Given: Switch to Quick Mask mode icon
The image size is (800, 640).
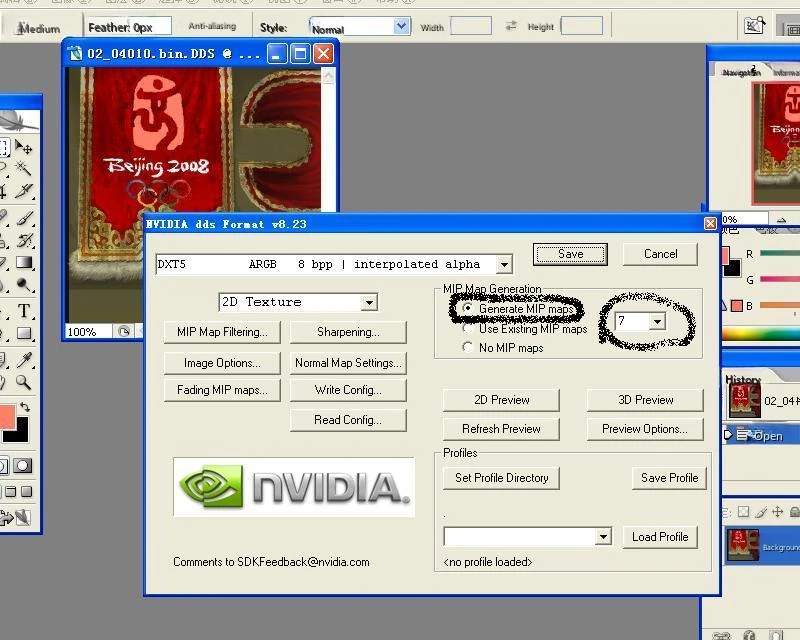Looking at the screenshot, I should [22, 465].
